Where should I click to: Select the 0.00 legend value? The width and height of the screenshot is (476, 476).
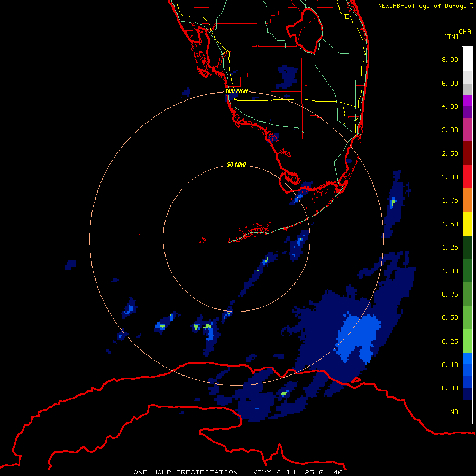click(450, 388)
